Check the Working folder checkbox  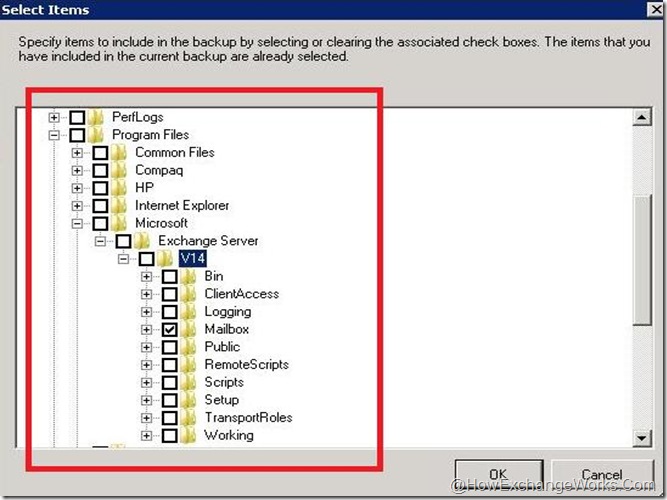tap(170, 436)
